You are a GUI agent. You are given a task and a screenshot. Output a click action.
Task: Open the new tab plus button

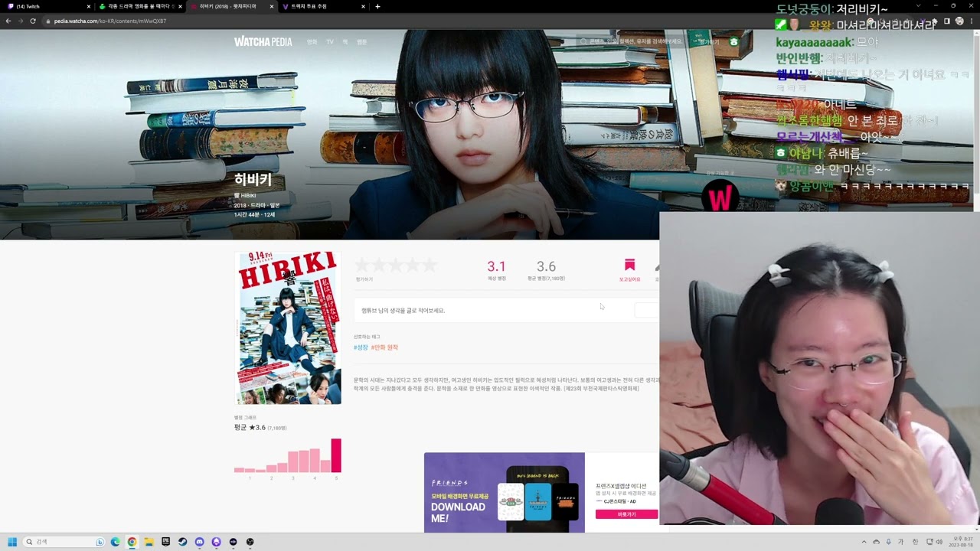tap(377, 6)
